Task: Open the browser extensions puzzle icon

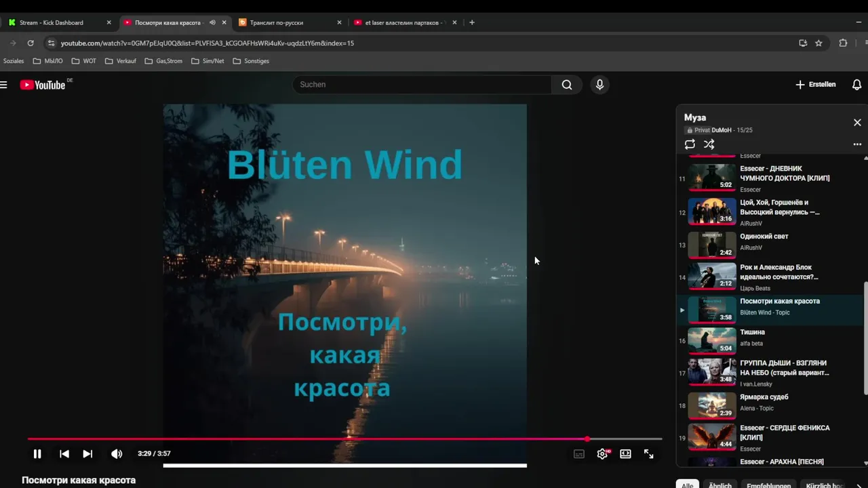Action: (x=843, y=43)
